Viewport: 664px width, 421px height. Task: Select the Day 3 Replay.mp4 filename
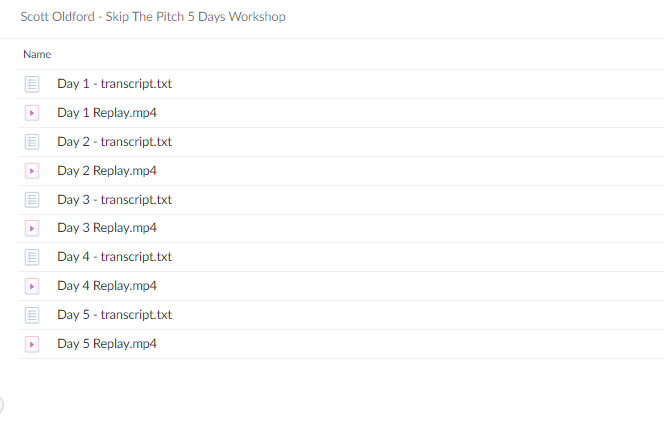[x=107, y=228]
